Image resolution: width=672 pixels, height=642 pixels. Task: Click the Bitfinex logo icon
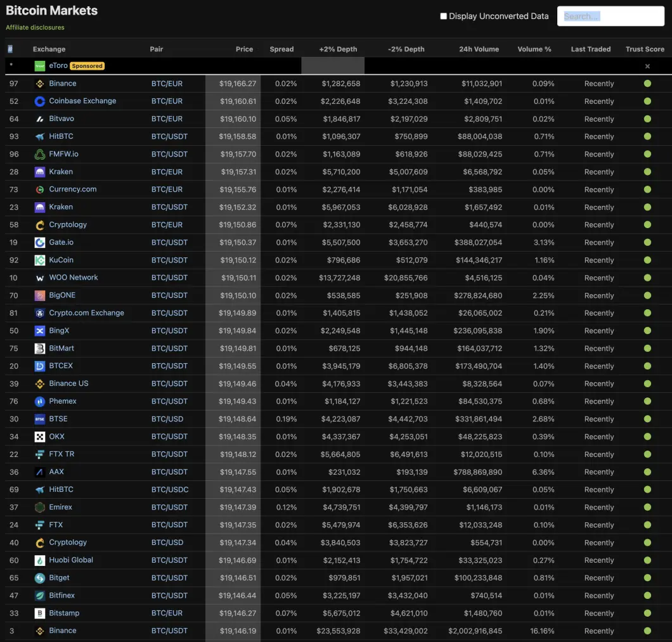[x=40, y=596]
